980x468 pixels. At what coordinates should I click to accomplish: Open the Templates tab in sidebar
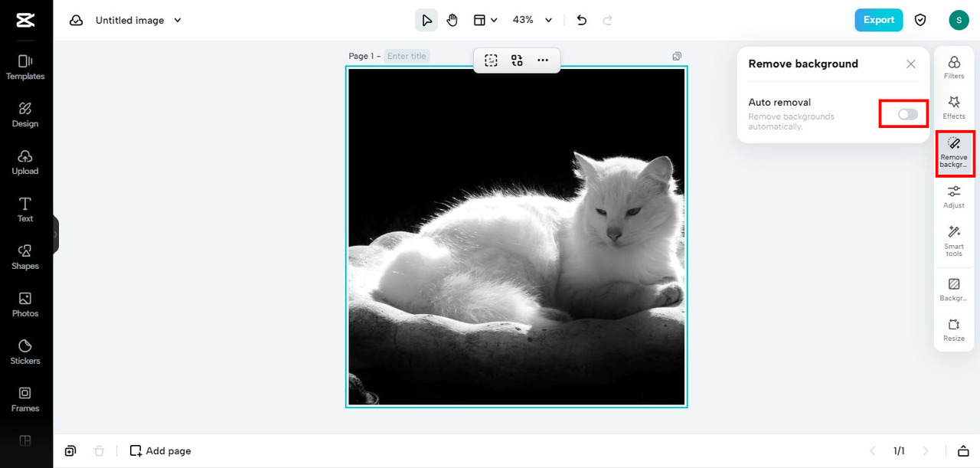(x=25, y=67)
